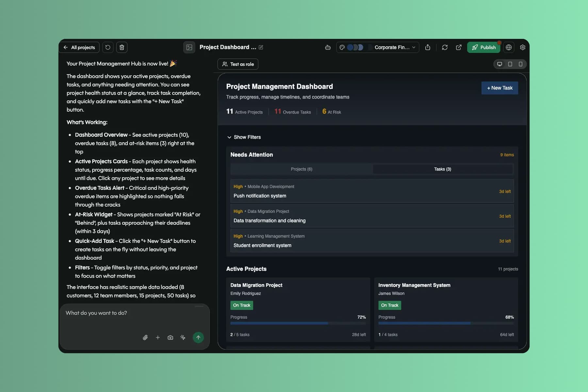Screen dimensions: 588x392
Task: Click the camera screenshot icon
Action: point(170,337)
